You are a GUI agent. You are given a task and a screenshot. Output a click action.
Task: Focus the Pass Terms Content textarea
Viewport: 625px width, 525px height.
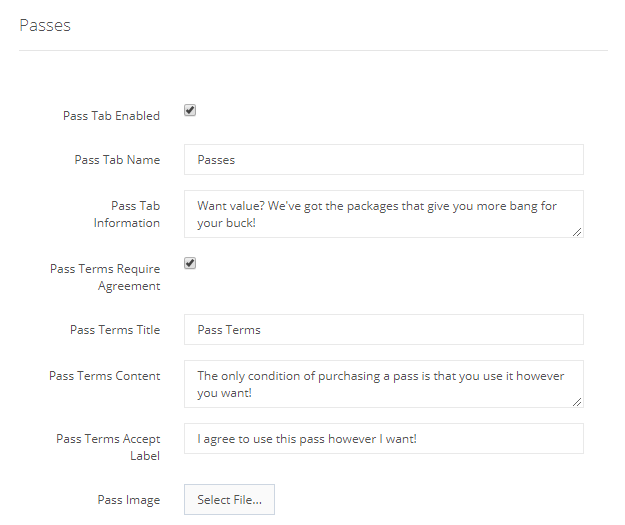tap(383, 384)
